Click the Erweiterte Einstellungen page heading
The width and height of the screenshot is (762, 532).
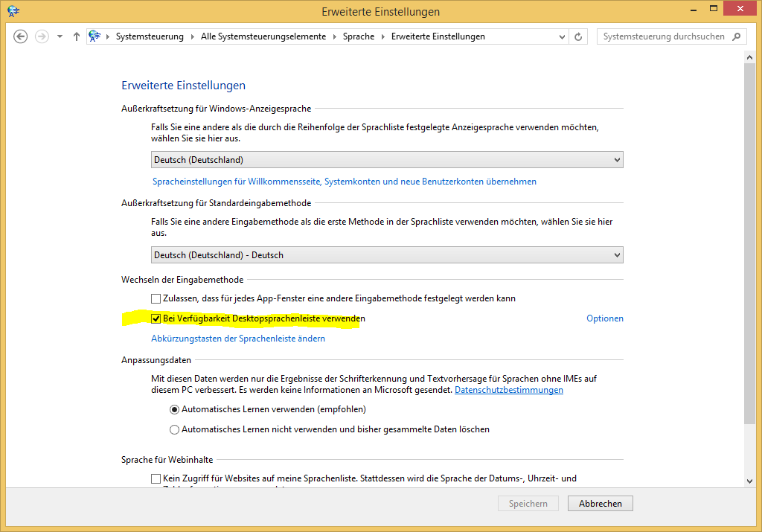pos(183,85)
